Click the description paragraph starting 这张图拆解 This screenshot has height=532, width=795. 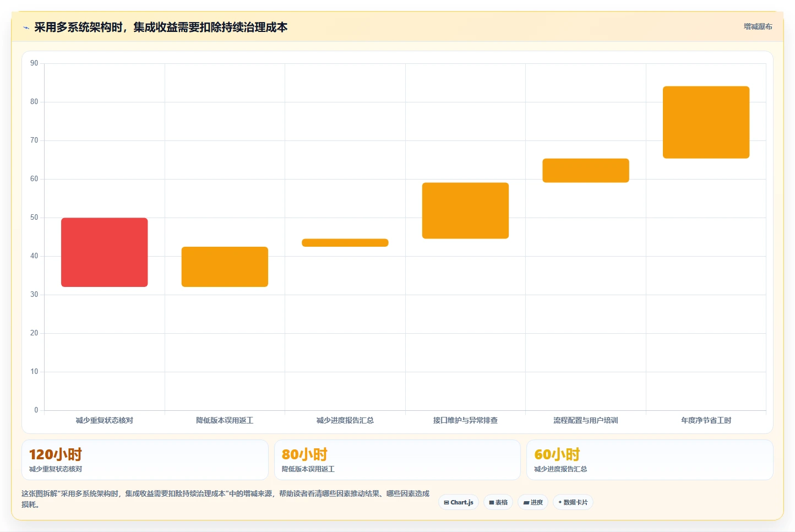point(225,499)
